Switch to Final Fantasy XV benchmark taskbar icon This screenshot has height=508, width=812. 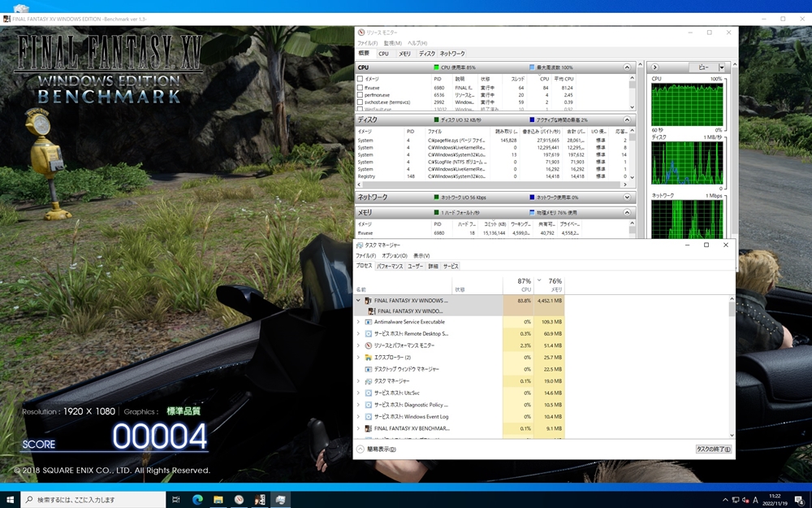(x=260, y=500)
